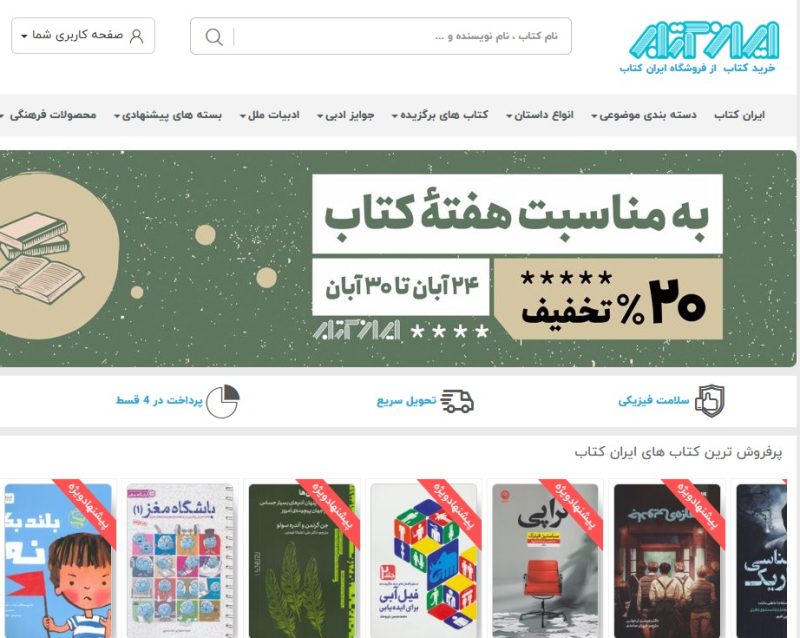
Task: Focus the book name search field
Action: pyautogui.click(x=403, y=36)
